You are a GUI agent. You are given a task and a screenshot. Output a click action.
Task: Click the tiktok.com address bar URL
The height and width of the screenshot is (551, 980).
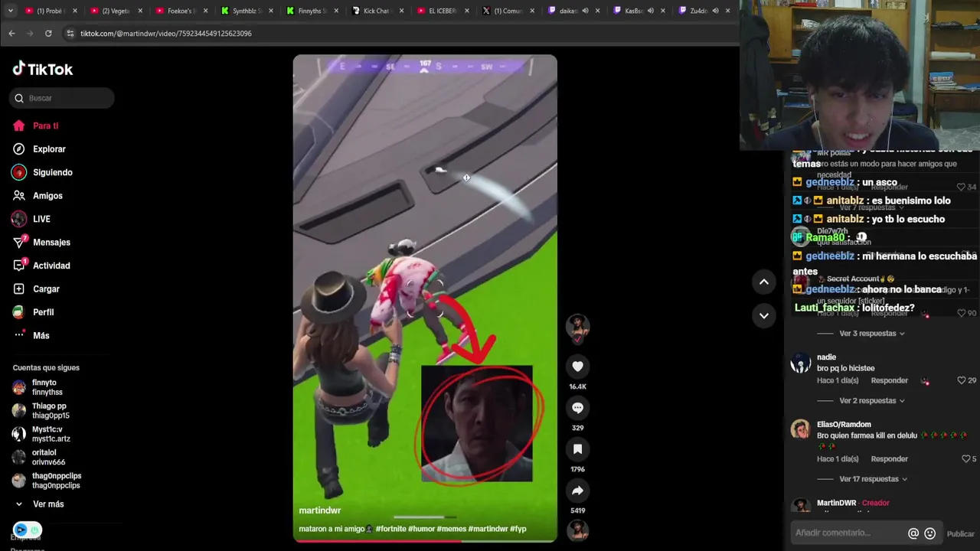[x=165, y=34]
